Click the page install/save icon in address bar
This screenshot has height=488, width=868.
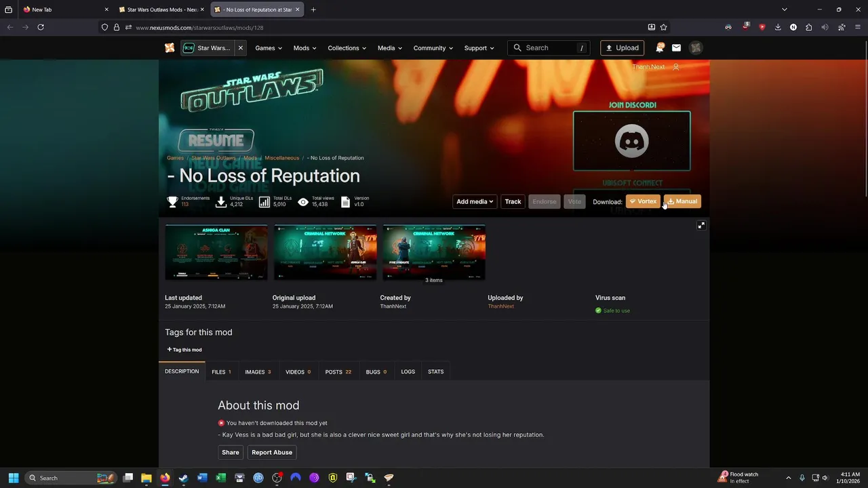652,27
